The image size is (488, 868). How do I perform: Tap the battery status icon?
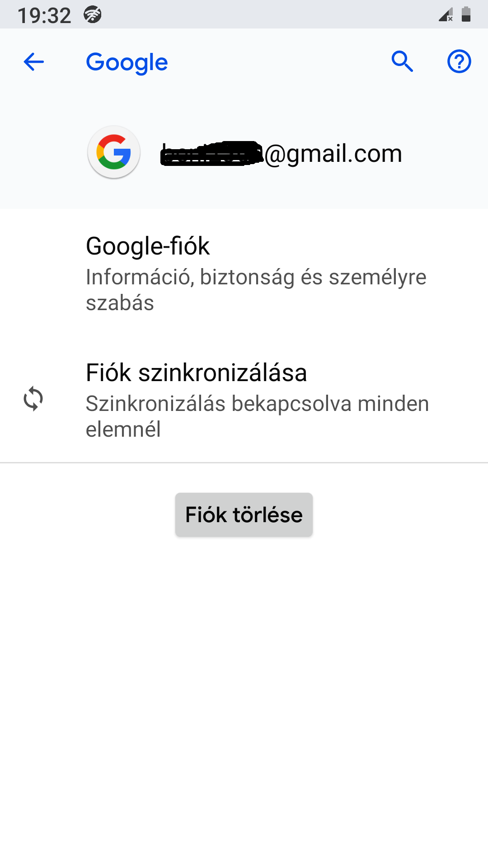466,14
